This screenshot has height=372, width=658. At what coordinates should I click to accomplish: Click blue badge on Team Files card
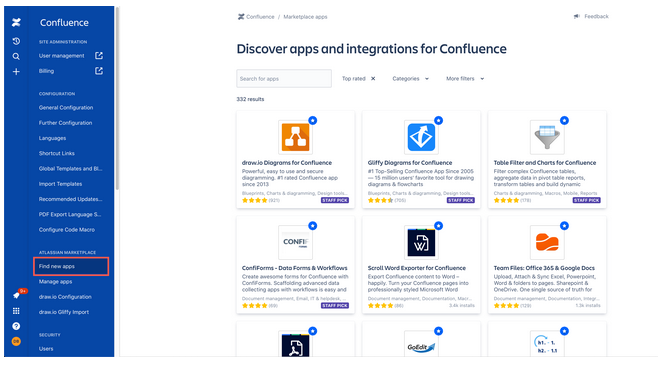(564, 226)
